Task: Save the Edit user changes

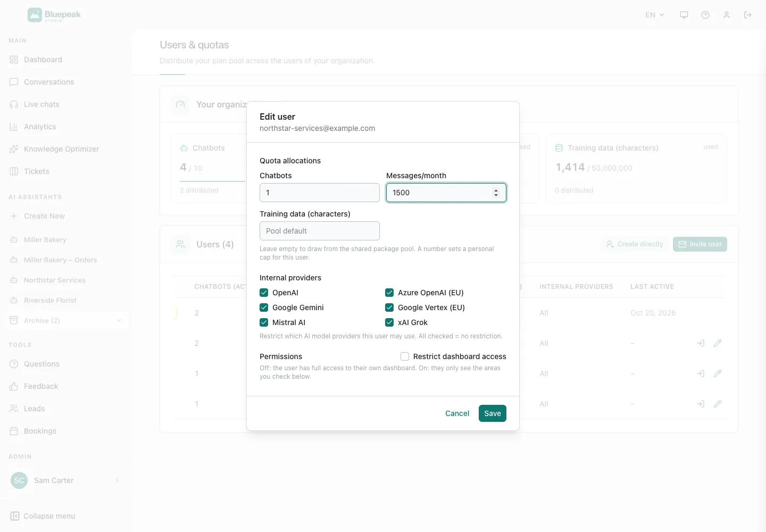Action: coord(493,413)
